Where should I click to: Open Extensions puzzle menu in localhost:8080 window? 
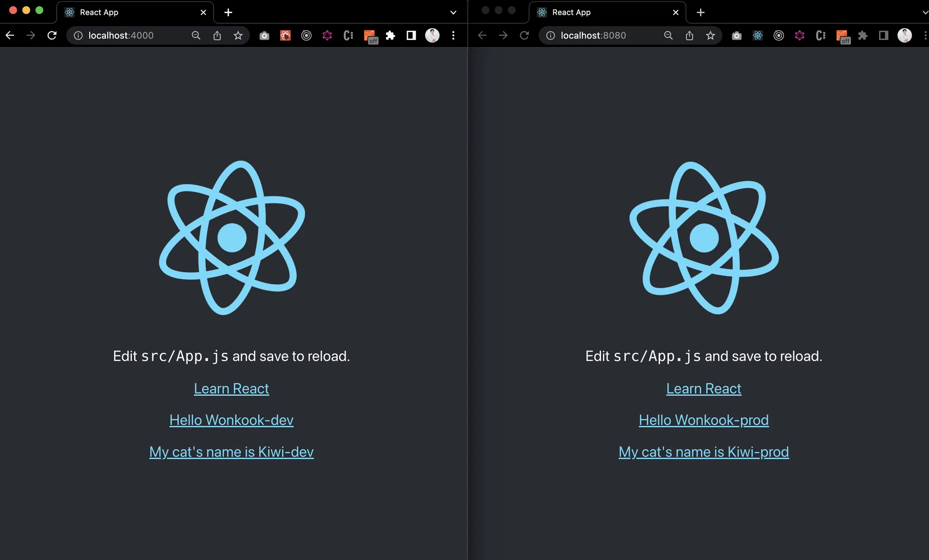863,35
